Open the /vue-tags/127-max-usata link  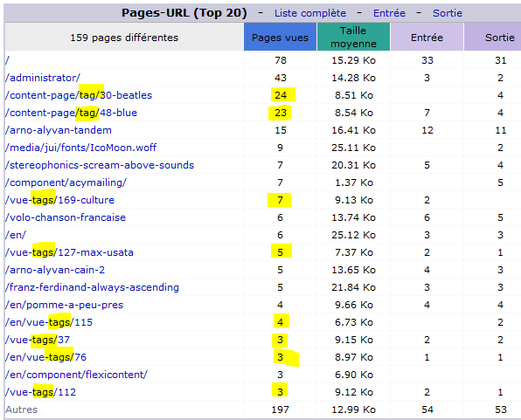[x=69, y=252]
